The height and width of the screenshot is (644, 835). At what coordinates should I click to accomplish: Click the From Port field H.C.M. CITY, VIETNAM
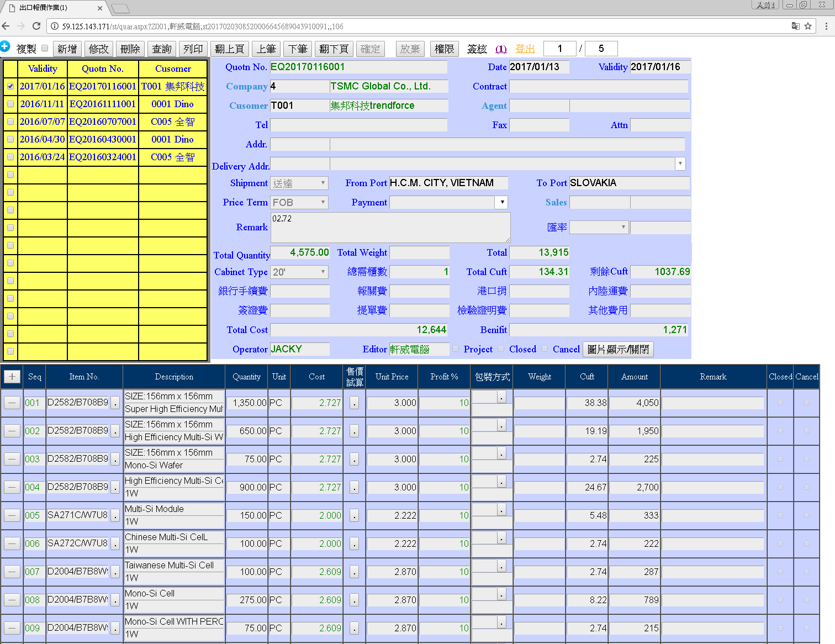pyautogui.click(x=448, y=183)
